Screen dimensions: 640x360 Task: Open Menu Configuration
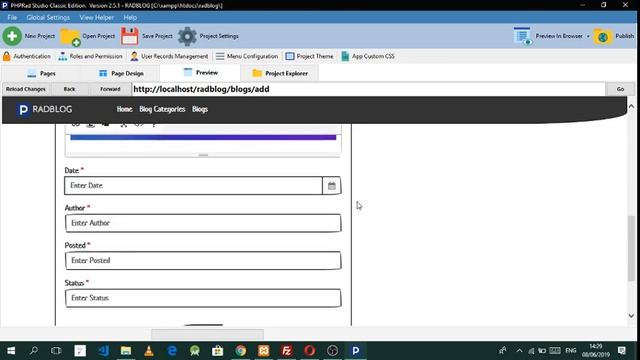[x=247, y=56]
